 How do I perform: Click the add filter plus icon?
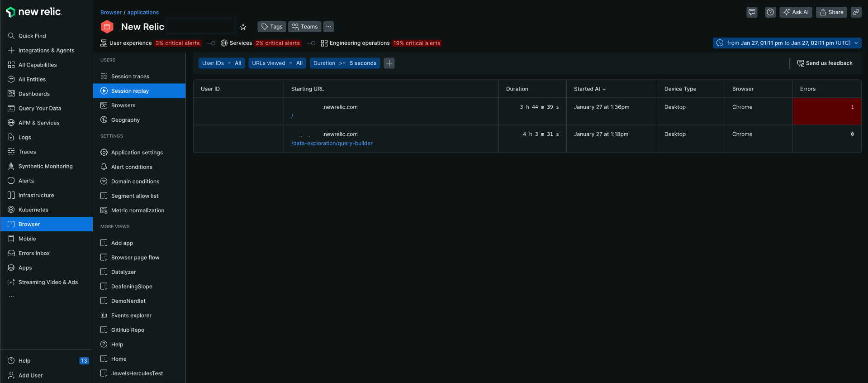click(x=389, y=63)
